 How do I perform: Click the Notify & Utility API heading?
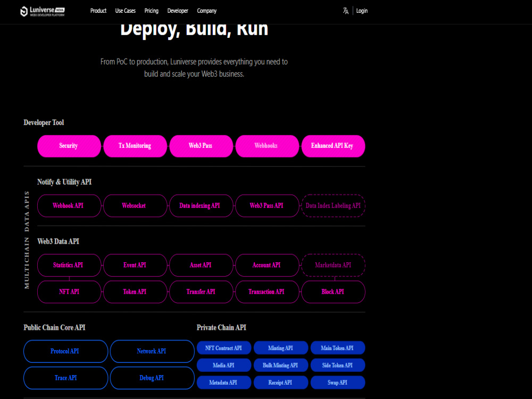(64, 182)
